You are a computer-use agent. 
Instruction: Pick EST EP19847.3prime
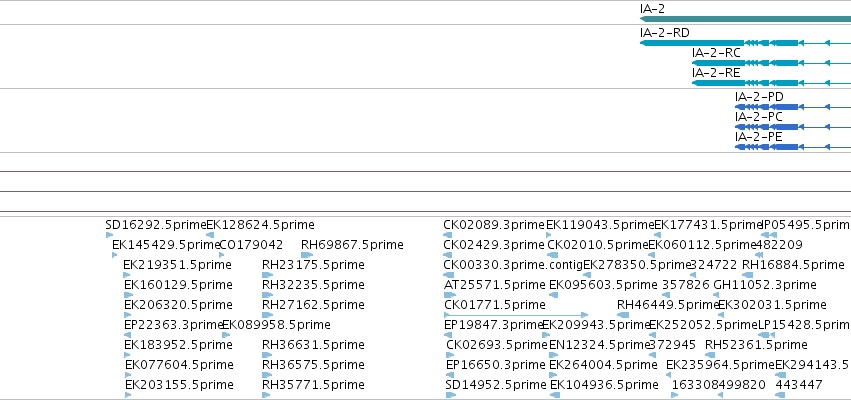[x=494, y=325]
